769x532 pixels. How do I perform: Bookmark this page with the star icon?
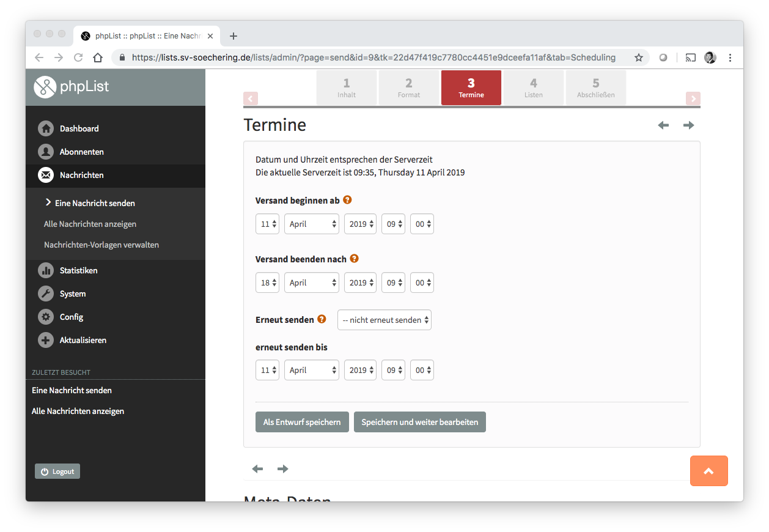tap(639, 57)
